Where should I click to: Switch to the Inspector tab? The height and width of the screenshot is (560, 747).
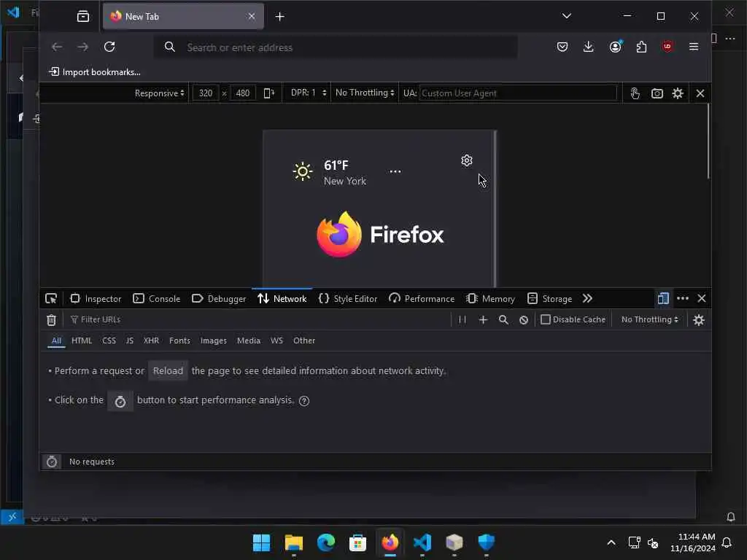click(x=96, y=298)
